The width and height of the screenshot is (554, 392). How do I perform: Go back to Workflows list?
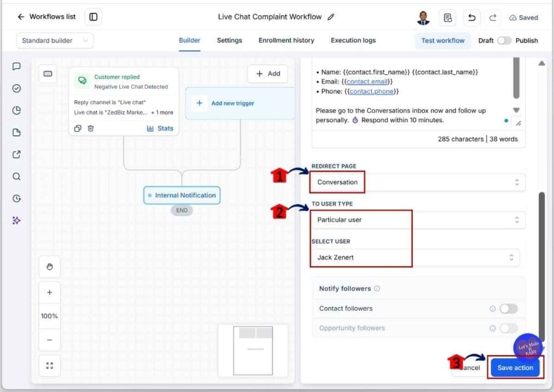(x=47, y=17)
